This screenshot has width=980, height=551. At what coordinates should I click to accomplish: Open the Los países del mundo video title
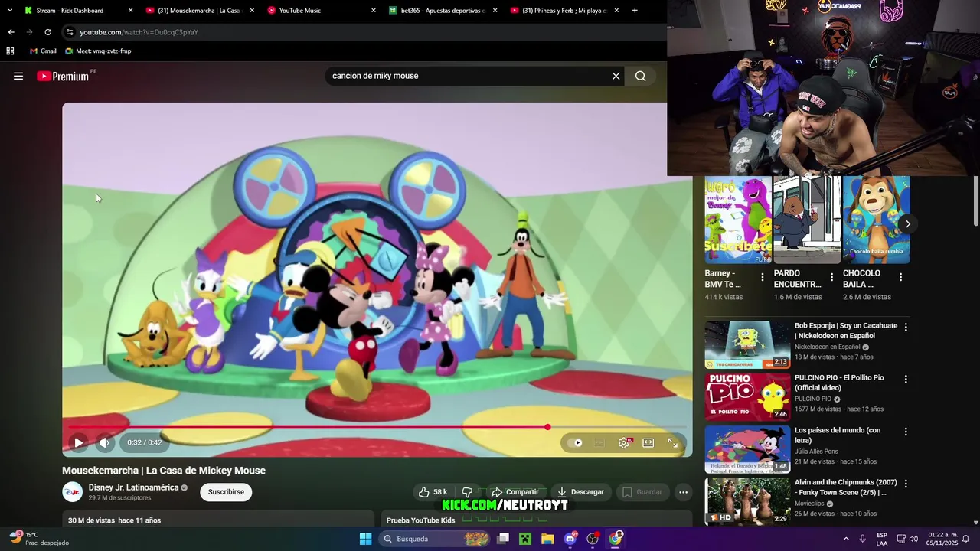click(x=838, y=435)
